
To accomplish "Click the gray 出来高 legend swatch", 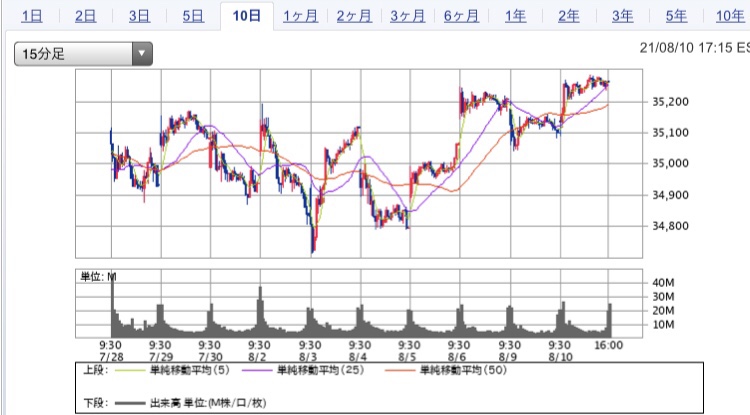I will pos(130,403).
